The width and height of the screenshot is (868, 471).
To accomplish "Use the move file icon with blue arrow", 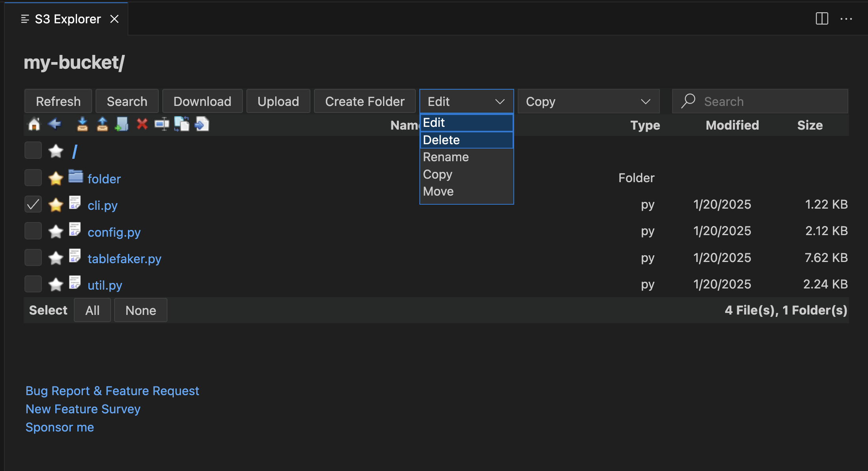I will [202, 124].
